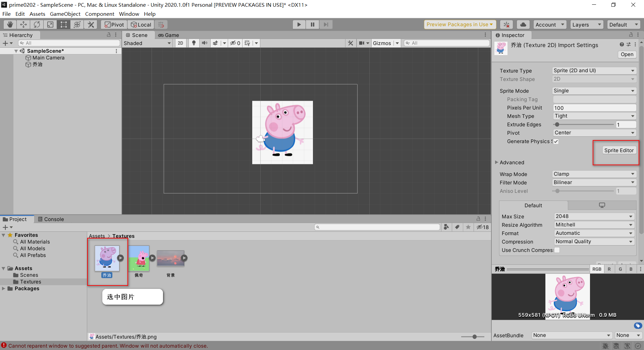Click the Pause button
Viewport: 644px width, 350px height.
click(312, 25)
